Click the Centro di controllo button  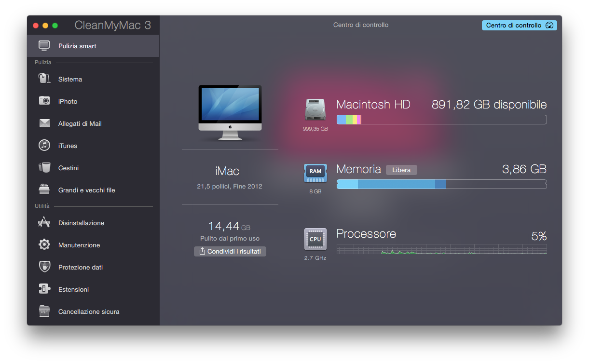(x=519, y=25)
